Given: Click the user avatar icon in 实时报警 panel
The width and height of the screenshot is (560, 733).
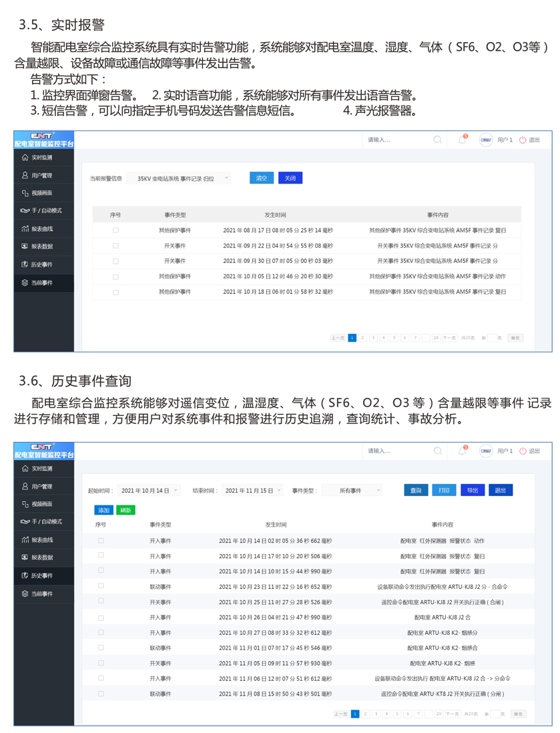Looking at the screenshot, I should coord(486,140).
